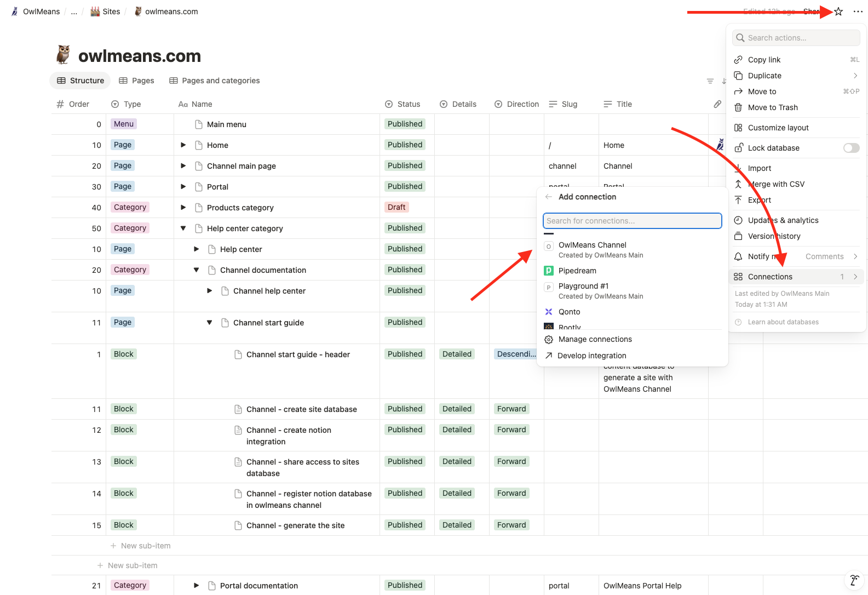
Task: Click the back arrow in Add connection
Action: coord(549,197)
